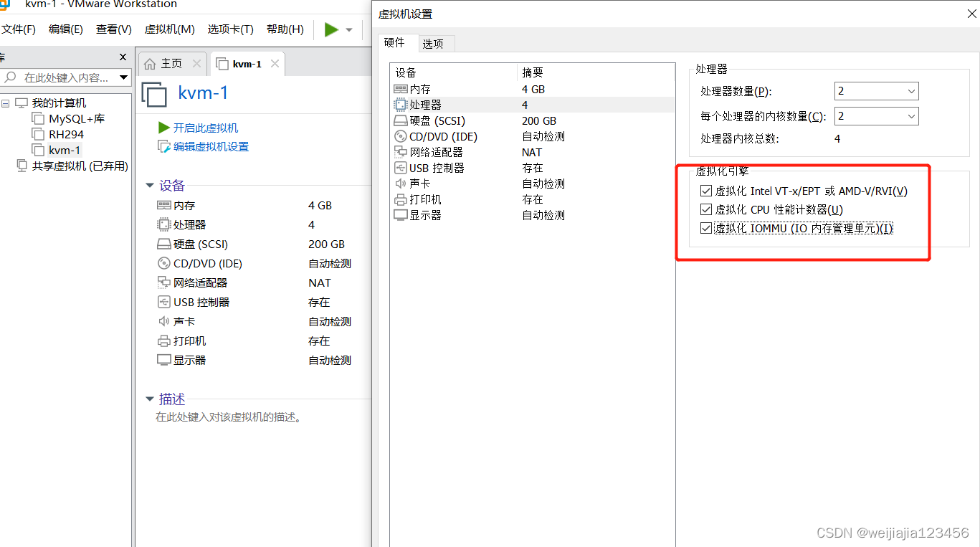Open the 虚拟机(M) menu
Image resolution: width=980 pixels, height=547 pixels.
pos(169,29)
